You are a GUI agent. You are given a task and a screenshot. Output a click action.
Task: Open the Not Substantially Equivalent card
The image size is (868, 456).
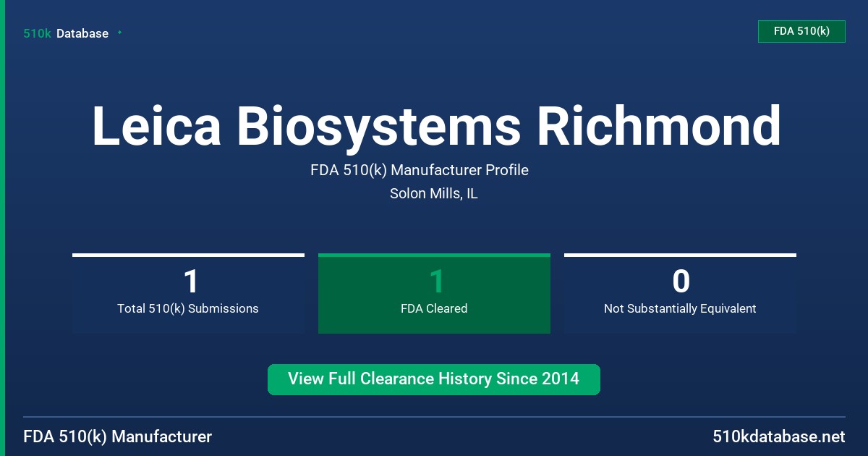(680, 294)
